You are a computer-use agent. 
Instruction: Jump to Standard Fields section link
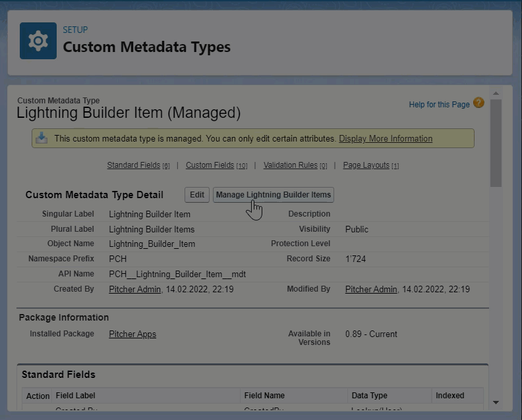pyautogui.click(x=133, y=165)
